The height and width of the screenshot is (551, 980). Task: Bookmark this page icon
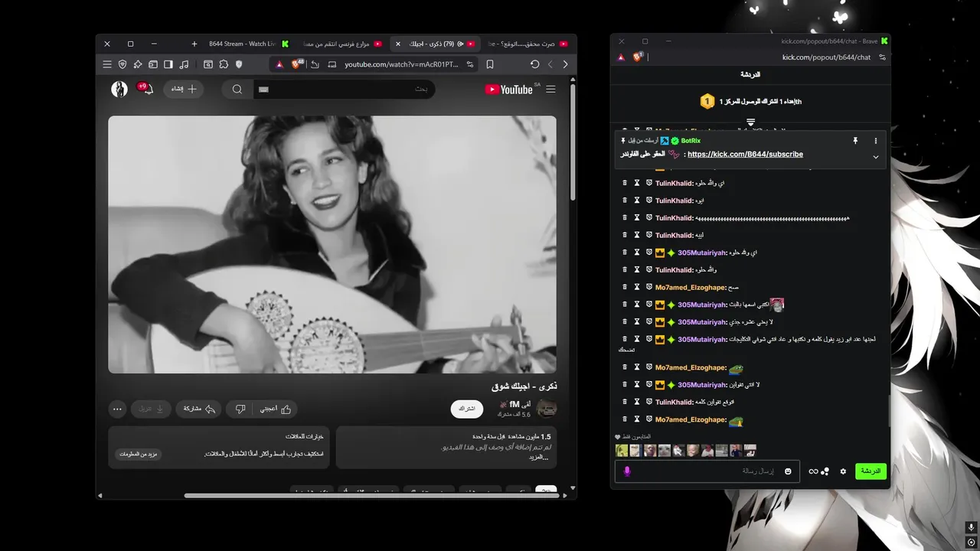pos(490,64)
